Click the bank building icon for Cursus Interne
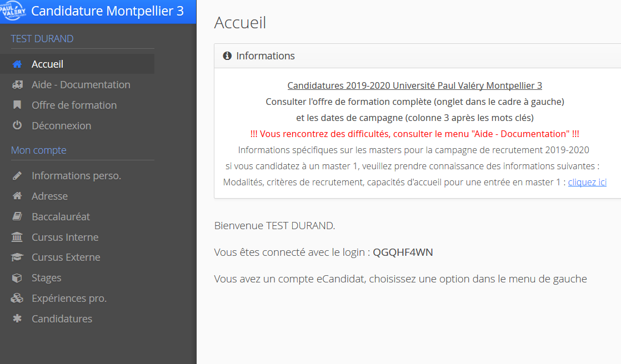 click(17, 237)
